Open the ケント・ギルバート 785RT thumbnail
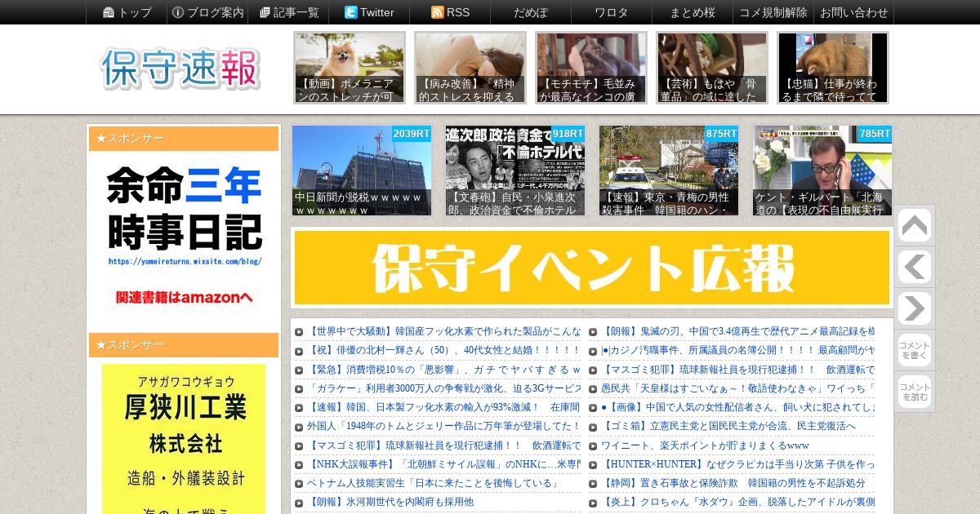 [x=822, y=171]
